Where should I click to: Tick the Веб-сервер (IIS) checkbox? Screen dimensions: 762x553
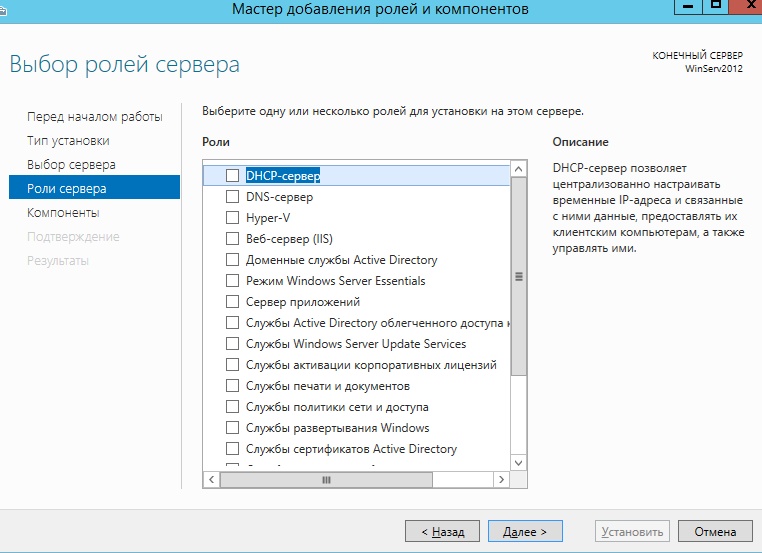(x=232, y=239)
